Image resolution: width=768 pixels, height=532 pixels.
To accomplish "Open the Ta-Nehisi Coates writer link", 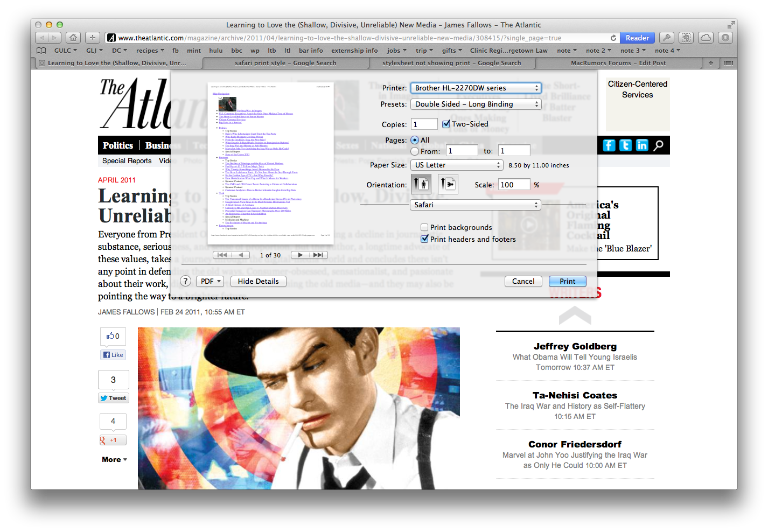I will click(x=575, y=395).
